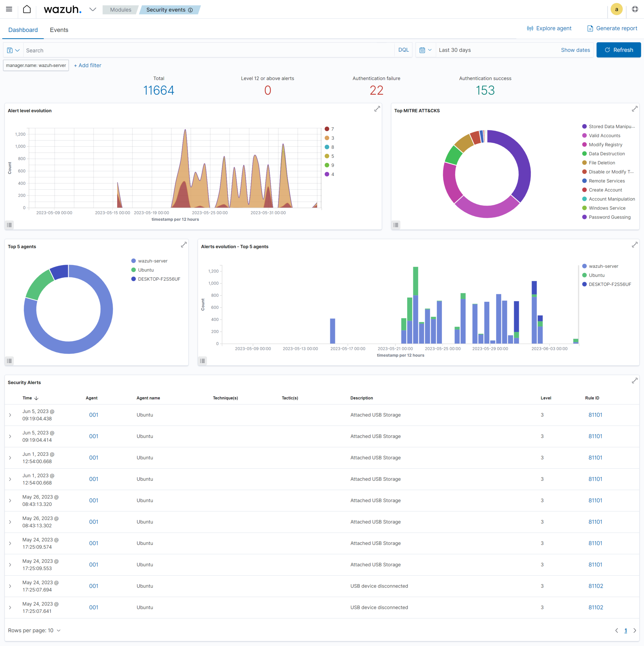Click the level 5 legend entry
The height and width of the screenshot is (646, 644).
329,156
